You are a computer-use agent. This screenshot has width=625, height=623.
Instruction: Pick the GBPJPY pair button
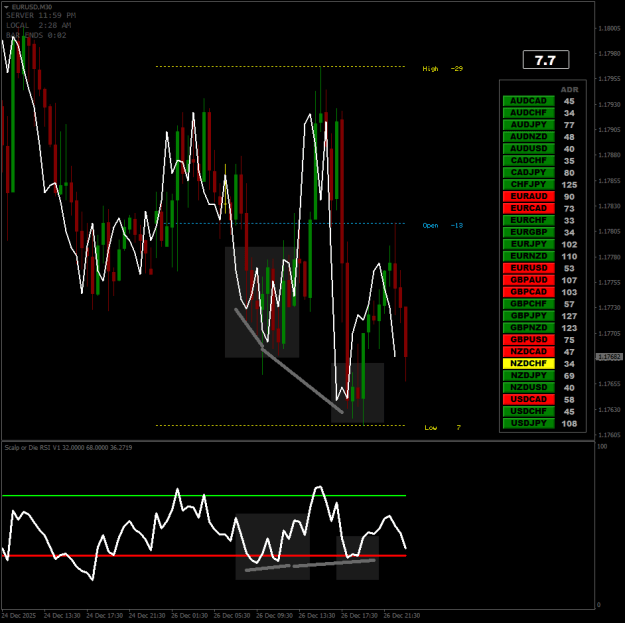(529, 316)
